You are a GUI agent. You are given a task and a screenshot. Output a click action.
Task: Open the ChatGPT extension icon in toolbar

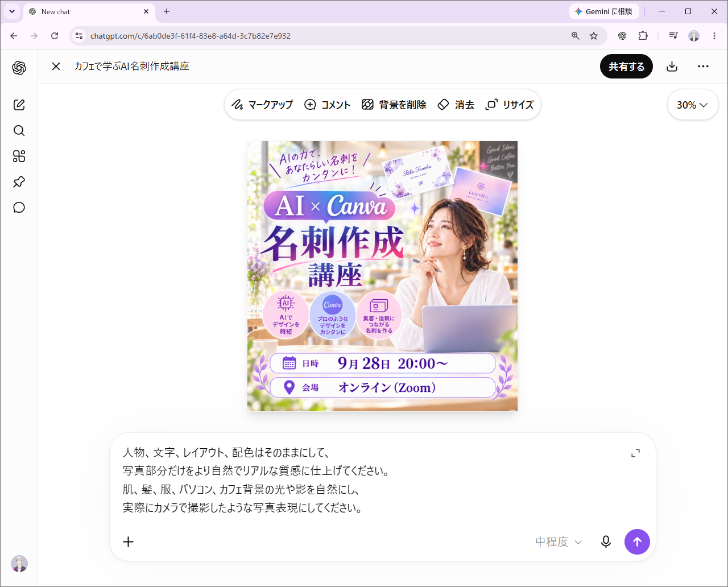(x=622, y=36)
